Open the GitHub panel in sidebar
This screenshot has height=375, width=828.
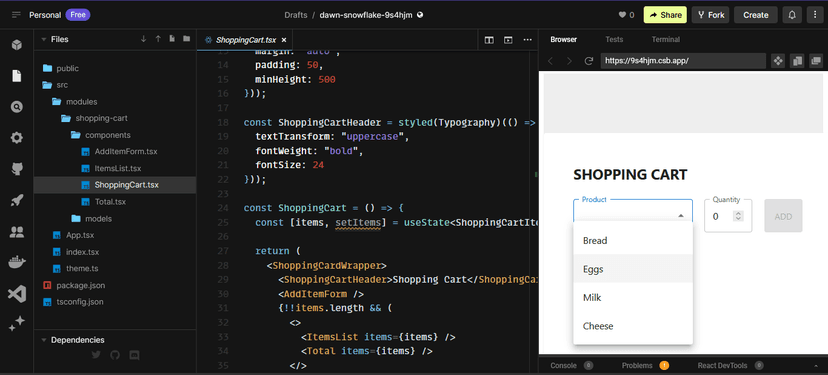(17, 169)
